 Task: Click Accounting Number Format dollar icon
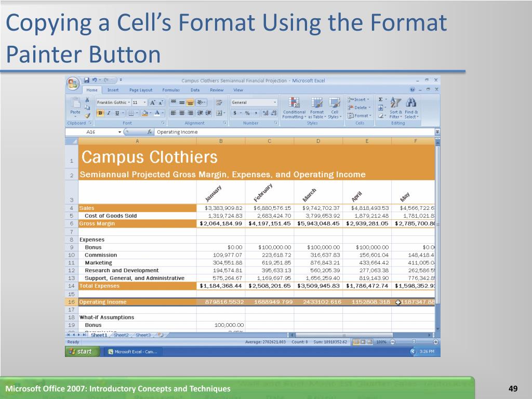coord(235,113)
